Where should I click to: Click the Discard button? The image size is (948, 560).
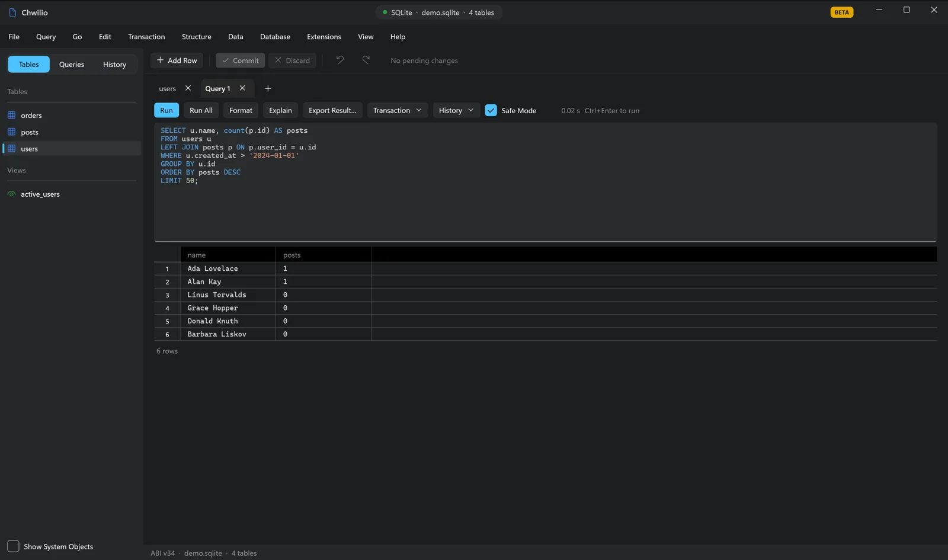point(292,60)
